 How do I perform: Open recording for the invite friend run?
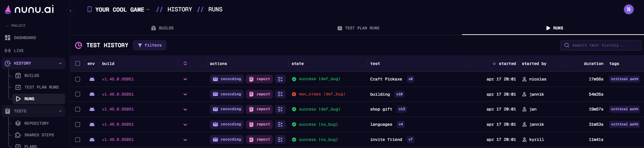(x=227, y=140)
